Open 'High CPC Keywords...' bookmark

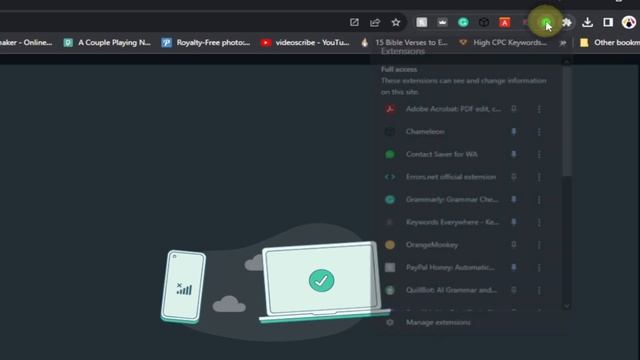coord(502,42)
